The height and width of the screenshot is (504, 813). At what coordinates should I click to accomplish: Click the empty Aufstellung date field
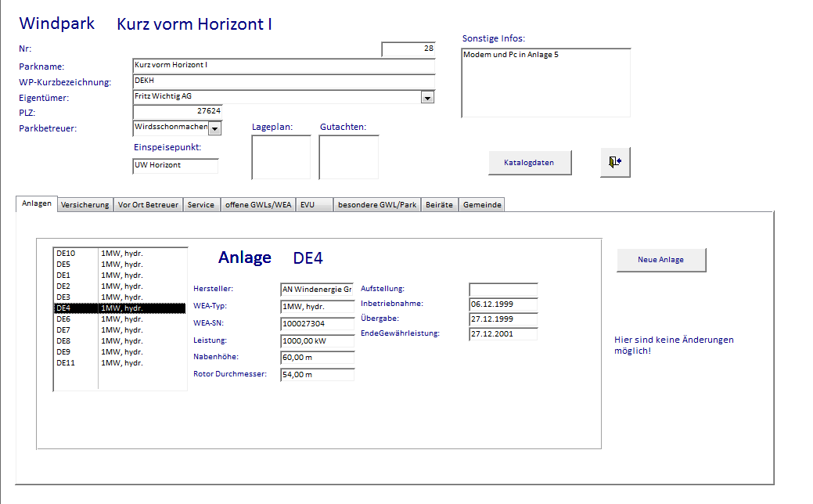(503, 290)
